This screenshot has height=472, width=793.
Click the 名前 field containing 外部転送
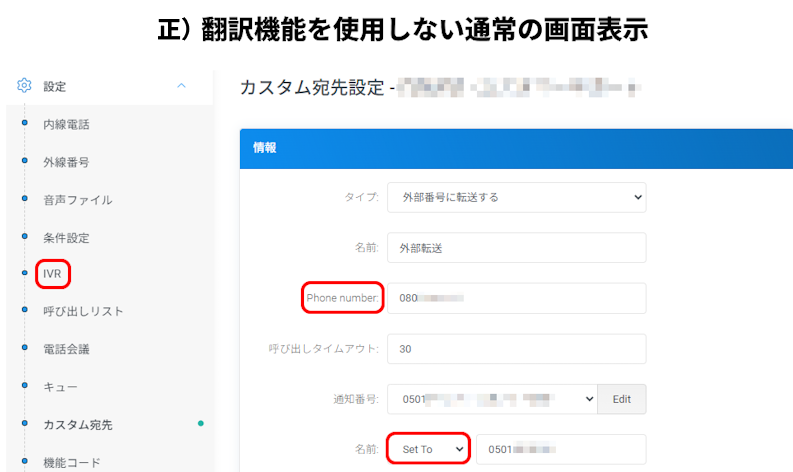coord(516,247)
